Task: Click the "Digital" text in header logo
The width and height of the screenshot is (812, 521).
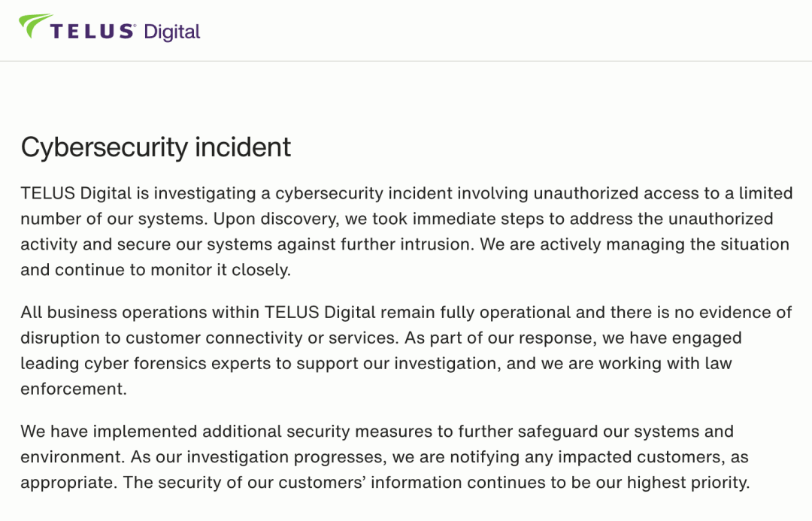Action: pos(171,32)
